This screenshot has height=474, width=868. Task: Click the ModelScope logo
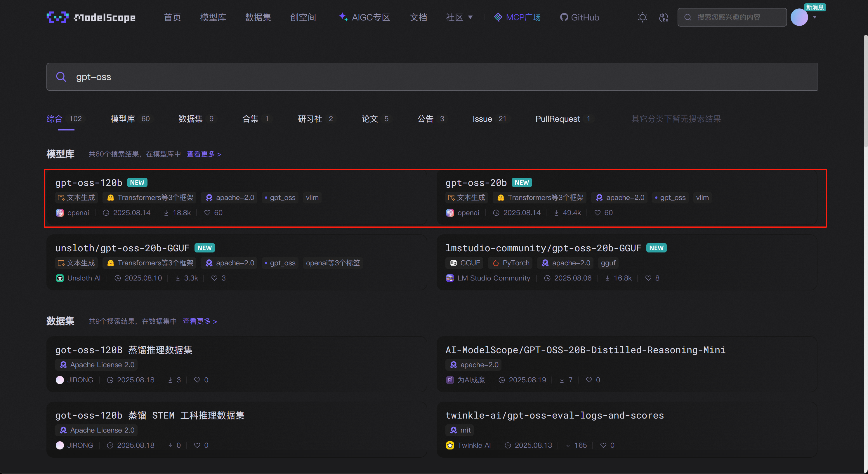91,17
